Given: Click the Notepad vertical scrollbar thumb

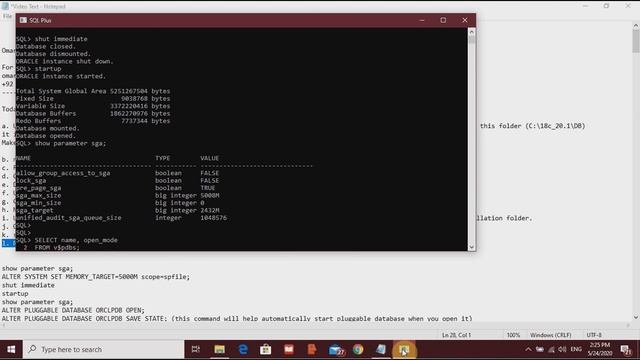Looking at the screenshot, I should (x=636, y=41).
